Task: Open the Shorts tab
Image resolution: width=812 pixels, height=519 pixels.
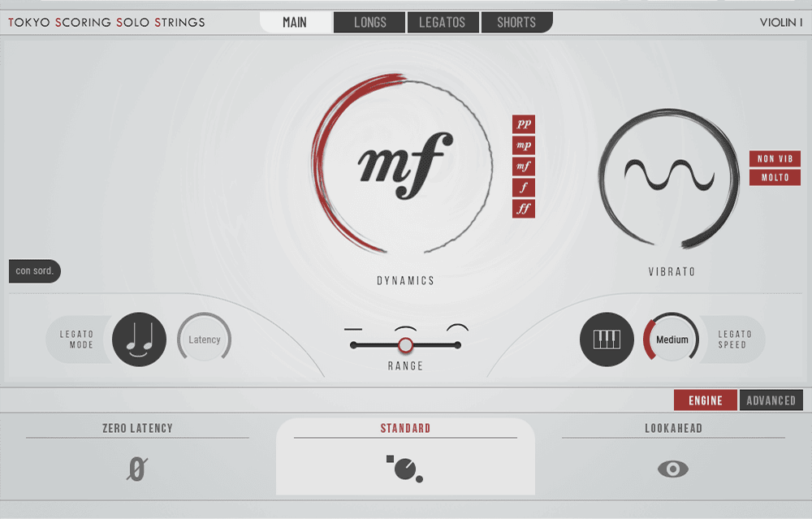Action: 516,22
